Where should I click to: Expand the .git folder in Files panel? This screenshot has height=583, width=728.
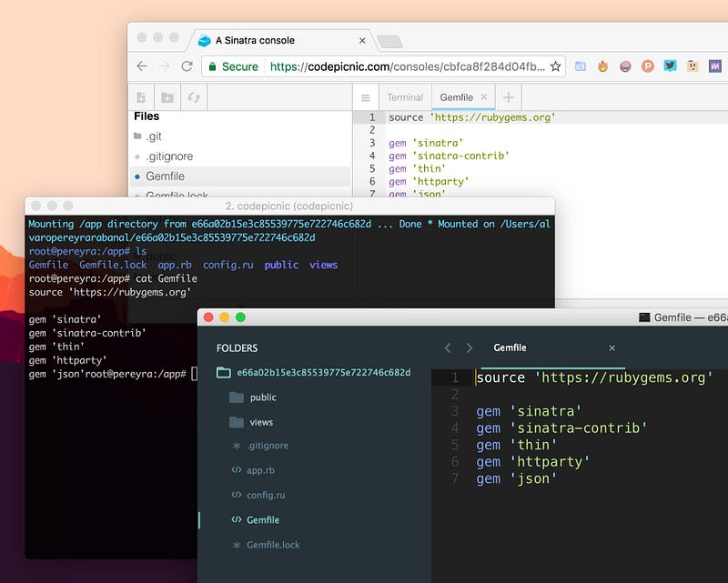[x=154, y=136]
